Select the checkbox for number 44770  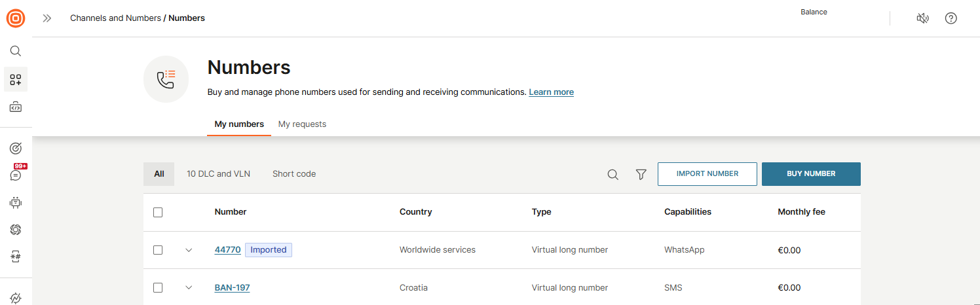click(158, 250)
